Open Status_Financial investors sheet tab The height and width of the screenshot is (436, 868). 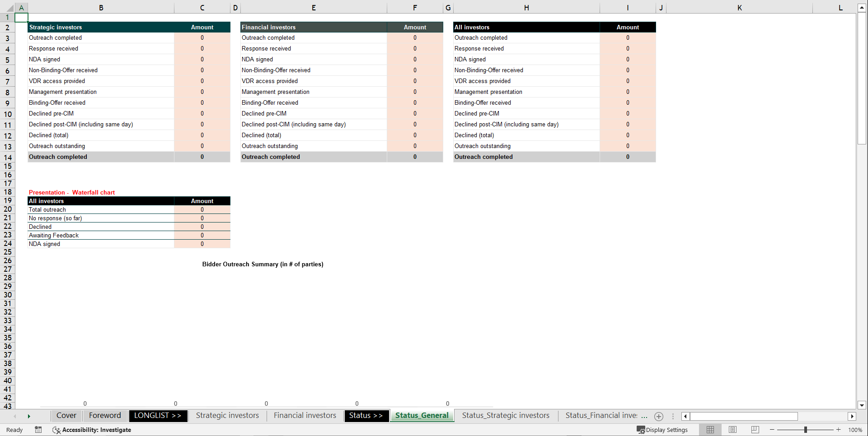(601, 416)
